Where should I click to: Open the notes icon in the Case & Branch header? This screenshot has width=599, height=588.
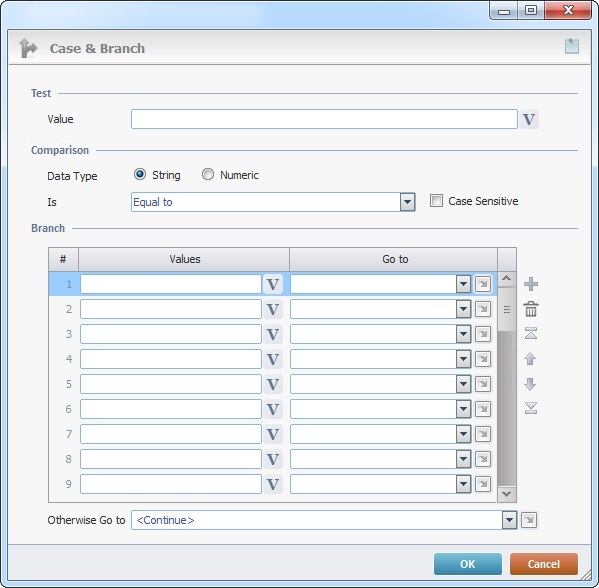click(571, 46)
